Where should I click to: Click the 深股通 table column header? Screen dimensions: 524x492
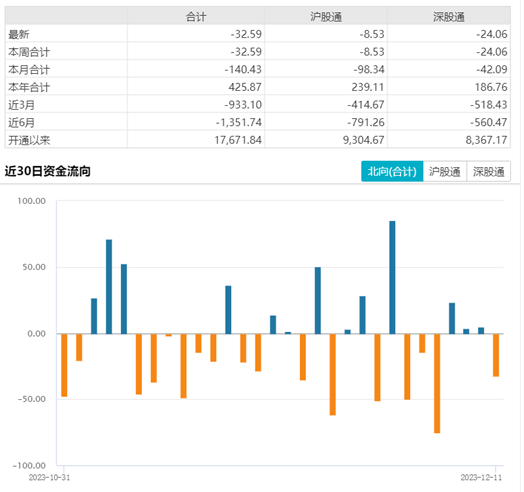(x=449, y=16)
